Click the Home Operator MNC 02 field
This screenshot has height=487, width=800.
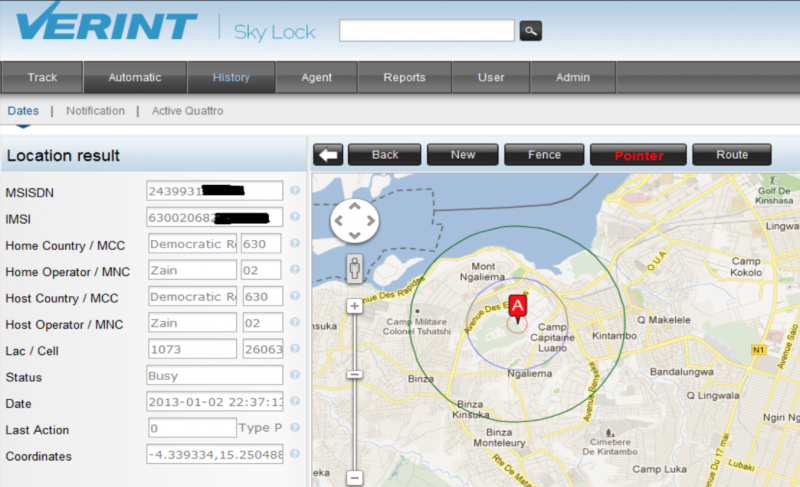pyautogui.click(x=261, y=270)
